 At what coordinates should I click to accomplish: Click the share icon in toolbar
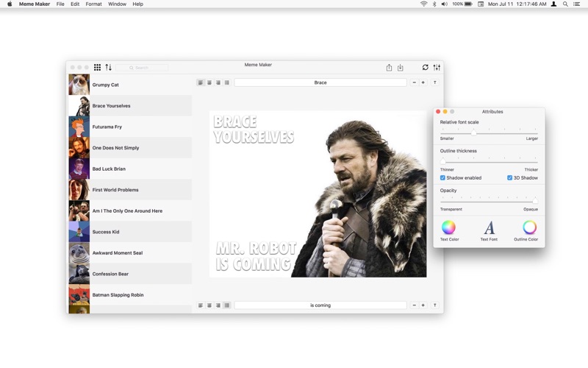coord(389,67)
